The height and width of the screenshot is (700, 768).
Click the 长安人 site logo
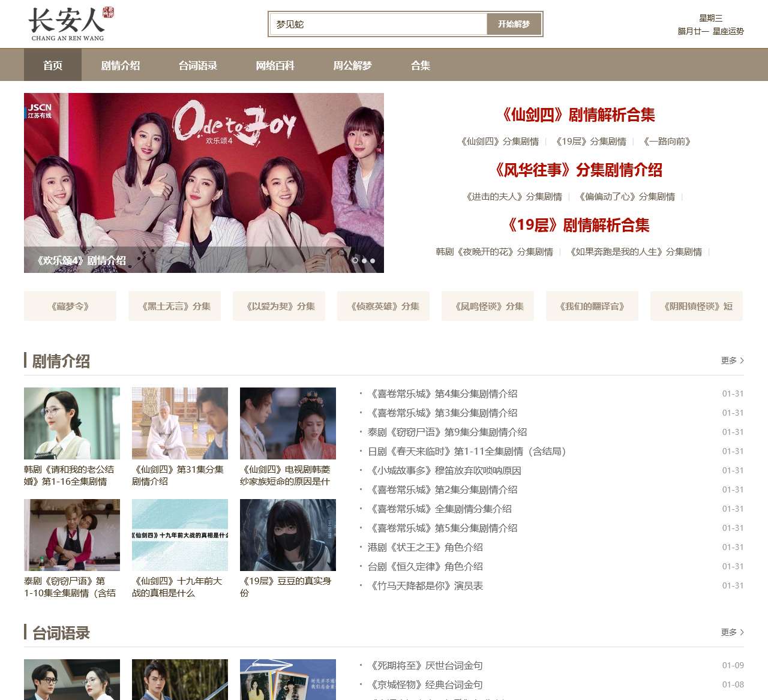71,24
